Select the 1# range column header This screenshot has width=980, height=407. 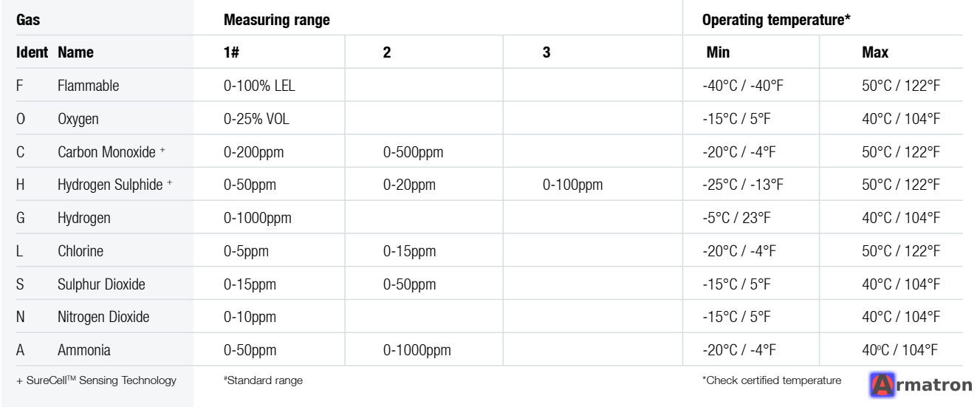click(232, 53)
